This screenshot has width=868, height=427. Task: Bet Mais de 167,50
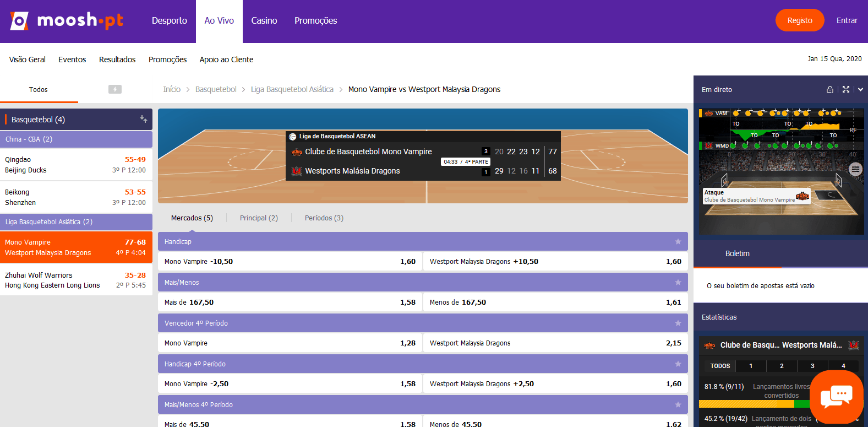(290, 302)
